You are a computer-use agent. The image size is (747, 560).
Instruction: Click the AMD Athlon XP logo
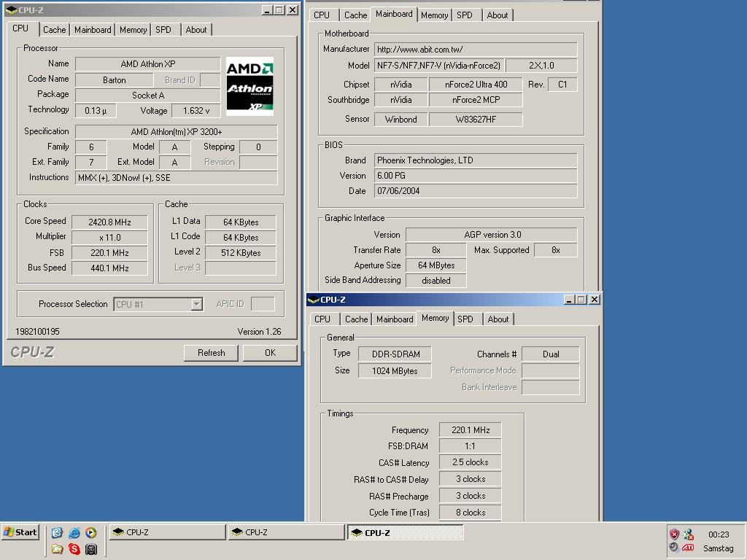[249, 86]
